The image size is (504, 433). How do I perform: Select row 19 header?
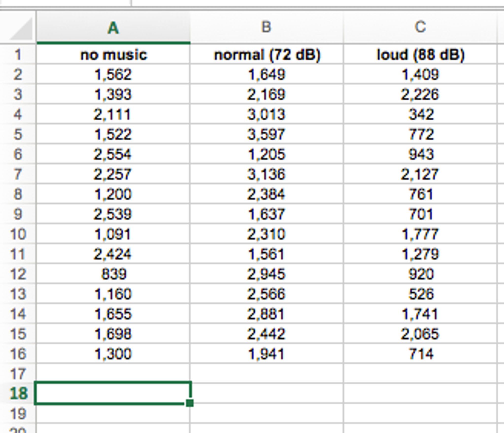pos(18,413)
